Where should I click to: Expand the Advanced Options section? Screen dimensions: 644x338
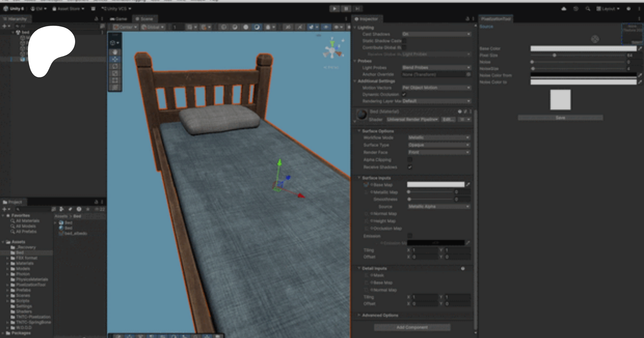tap(380, 315)
